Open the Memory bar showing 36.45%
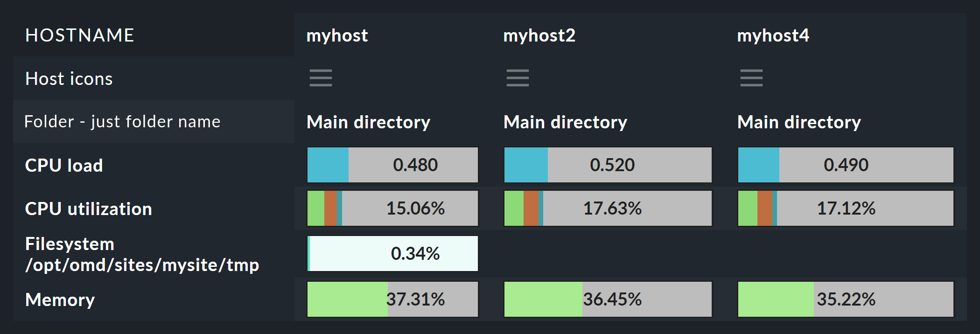980x334 pixels. (608, 299)
